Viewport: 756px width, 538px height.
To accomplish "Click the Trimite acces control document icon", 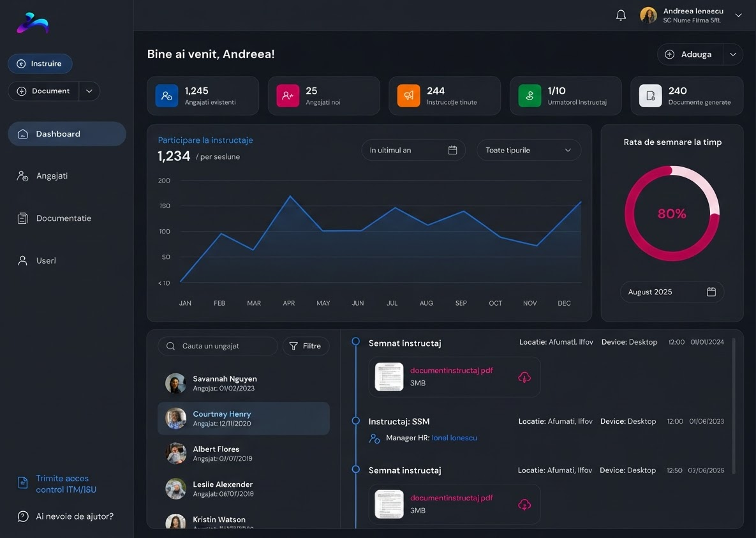I will (x=23, y=483).
